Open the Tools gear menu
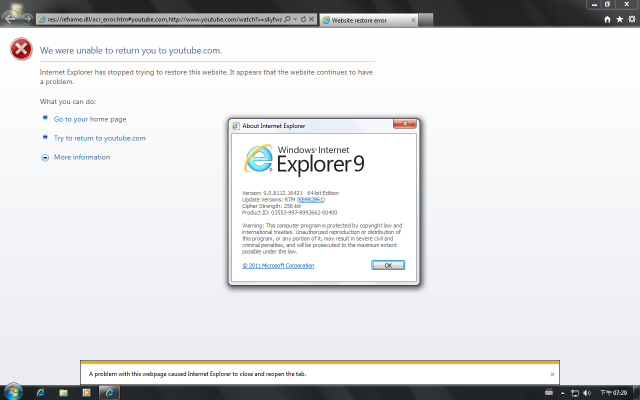The height and width of the screenshot is (400, 640). [x=632, y=19]
